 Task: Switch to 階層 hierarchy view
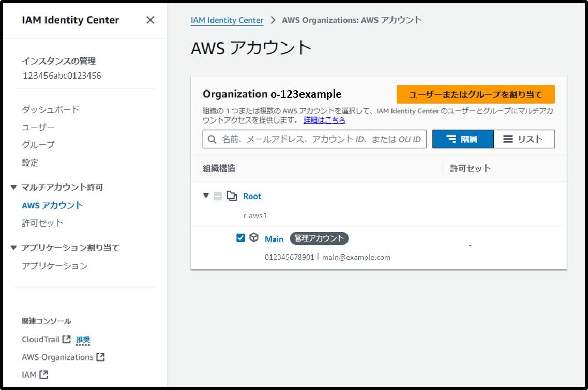(463, 139)
